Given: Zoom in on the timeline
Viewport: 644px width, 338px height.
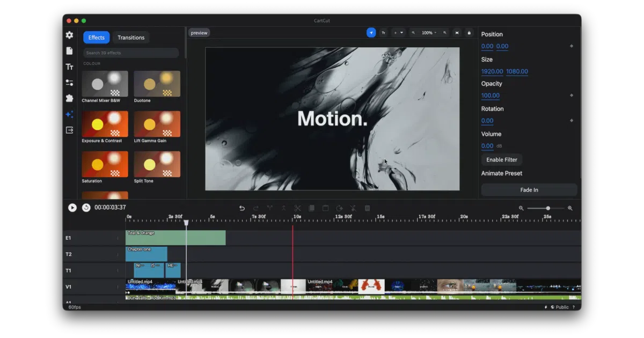Looking at the screenshot, I should click(x=570, y=208).
